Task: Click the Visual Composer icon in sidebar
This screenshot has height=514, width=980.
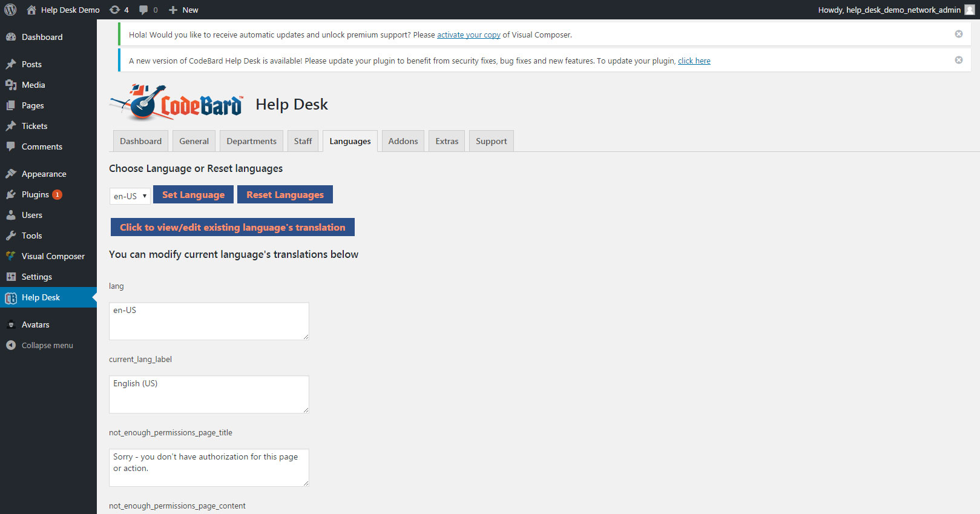Action: pos(11,256)
